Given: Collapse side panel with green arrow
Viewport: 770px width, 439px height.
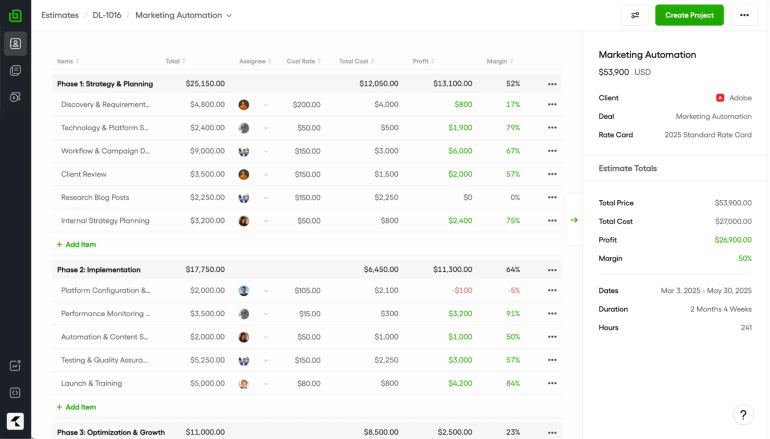Looking at the screenshot, I should 574,220.
